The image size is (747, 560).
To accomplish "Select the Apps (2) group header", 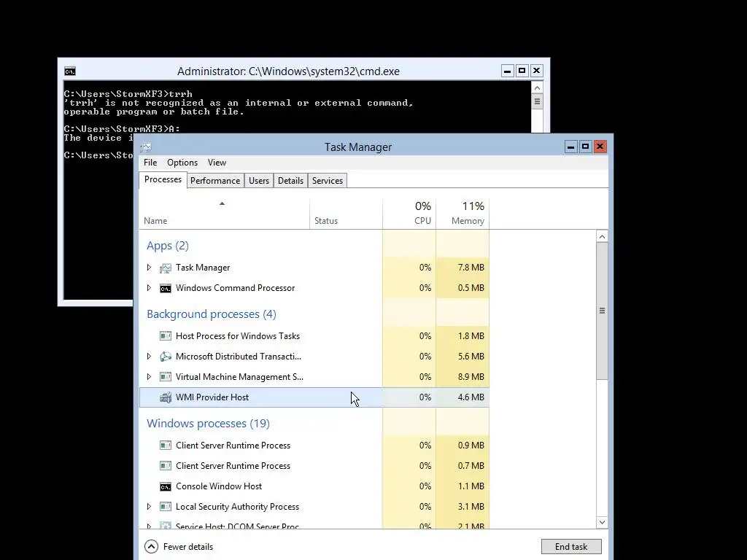I will tap(168, 246).
